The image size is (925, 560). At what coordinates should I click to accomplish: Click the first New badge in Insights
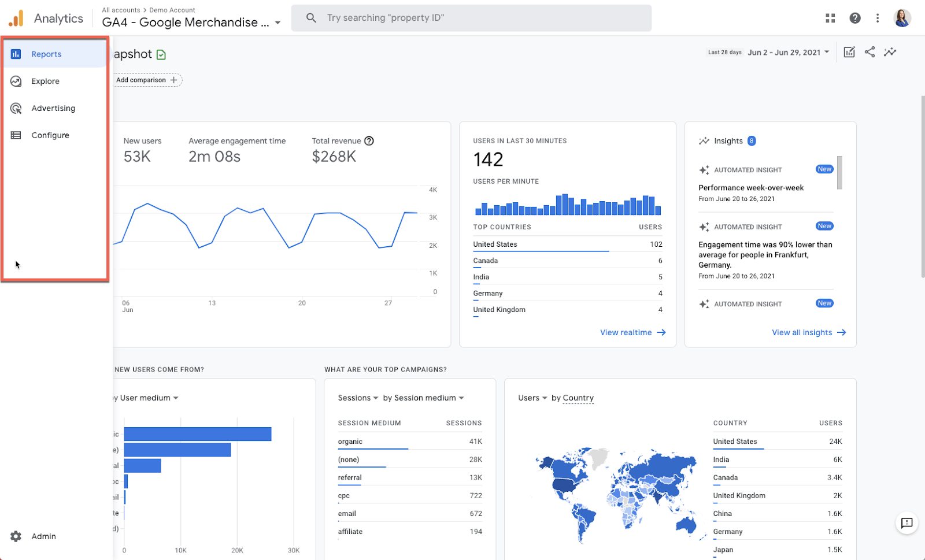click(824, 169)
